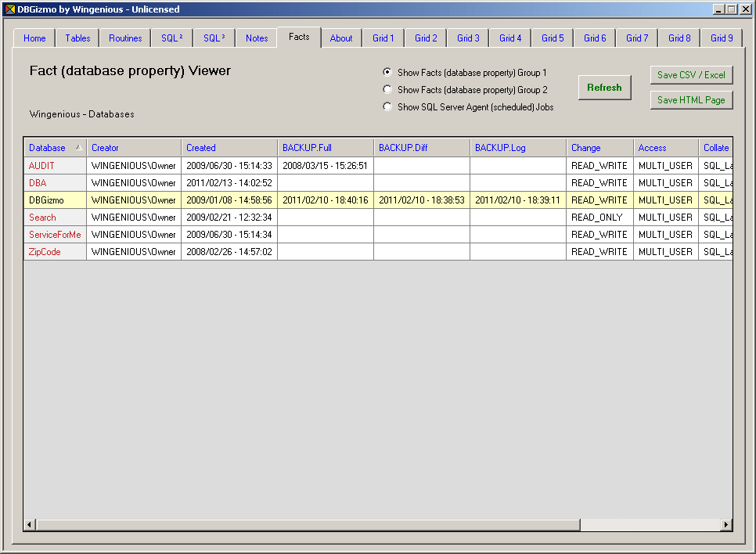
Task: Click the ZipCode database entry
Action: [x=45, y=252]
